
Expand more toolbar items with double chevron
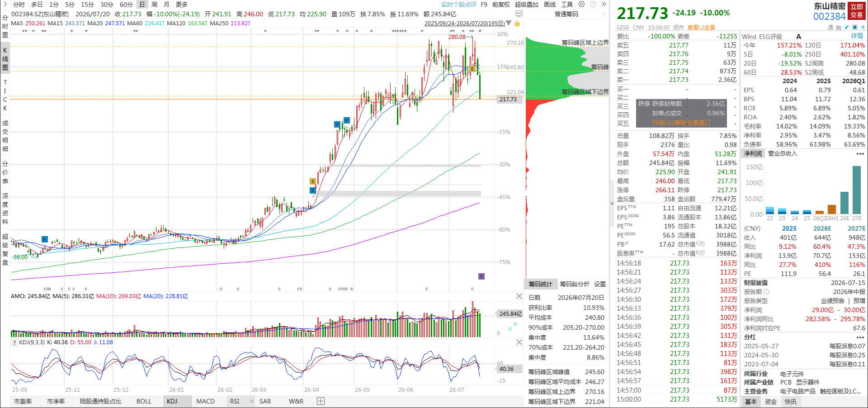click(604, 4)
